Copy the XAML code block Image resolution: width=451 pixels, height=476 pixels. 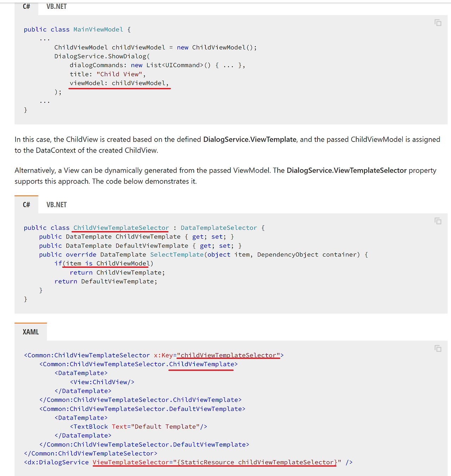point(438,348)
